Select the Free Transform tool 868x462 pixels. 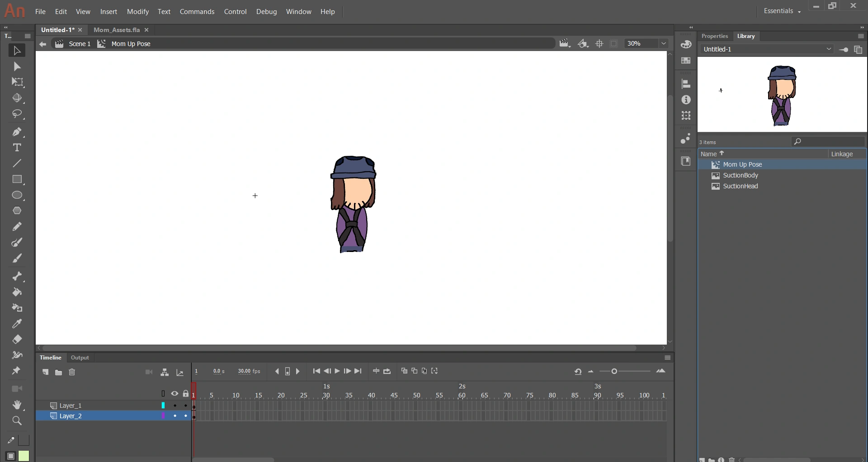point(18,82)
